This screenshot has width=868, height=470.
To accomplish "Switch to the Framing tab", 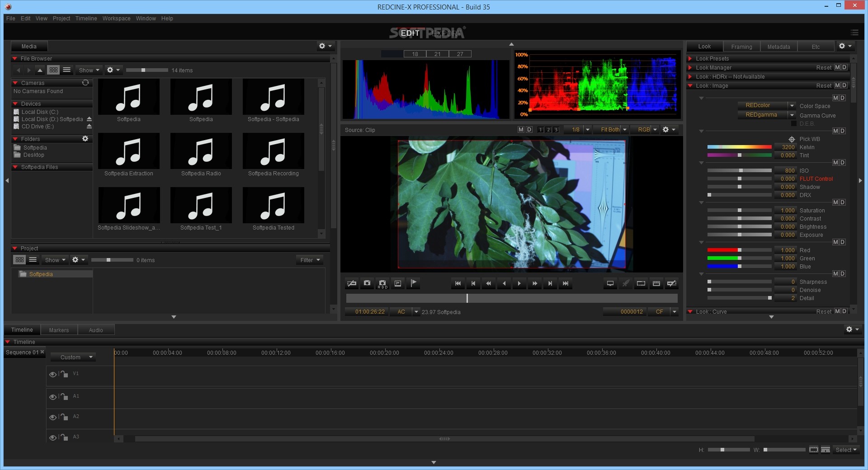I will (741, 47).
